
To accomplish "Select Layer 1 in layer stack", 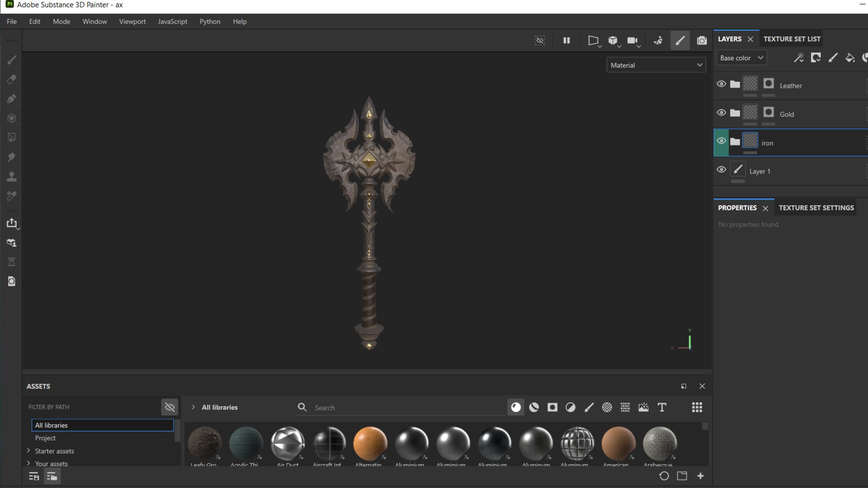I will click(x=791, y=171).
